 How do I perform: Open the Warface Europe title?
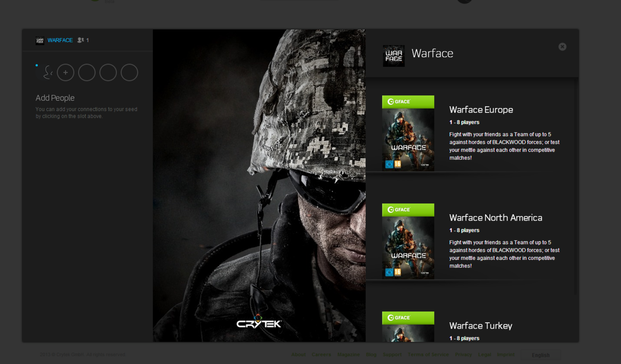[x=481, y=110]
